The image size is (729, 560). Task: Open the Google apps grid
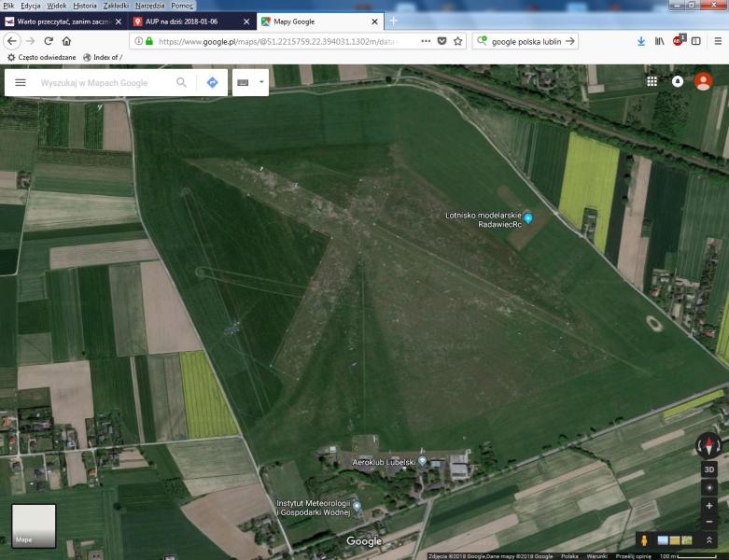click(652, 81)
